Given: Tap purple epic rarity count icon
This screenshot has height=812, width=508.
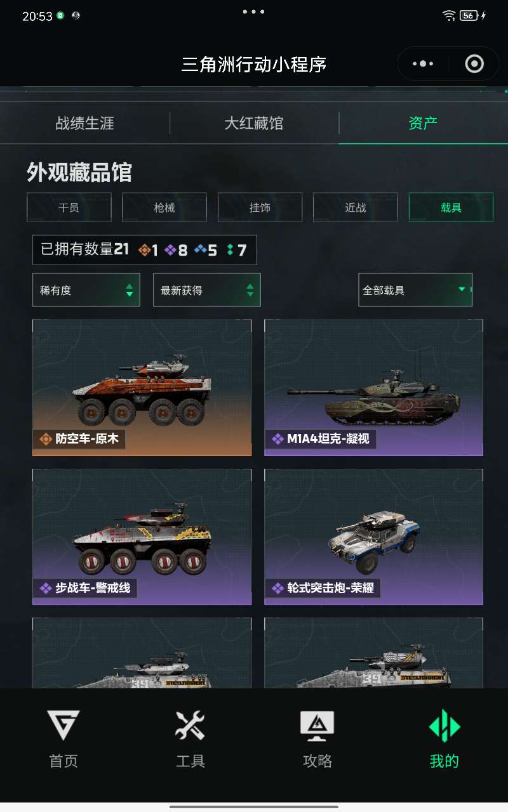Looking at the screenshot, I should coord(171,251).
